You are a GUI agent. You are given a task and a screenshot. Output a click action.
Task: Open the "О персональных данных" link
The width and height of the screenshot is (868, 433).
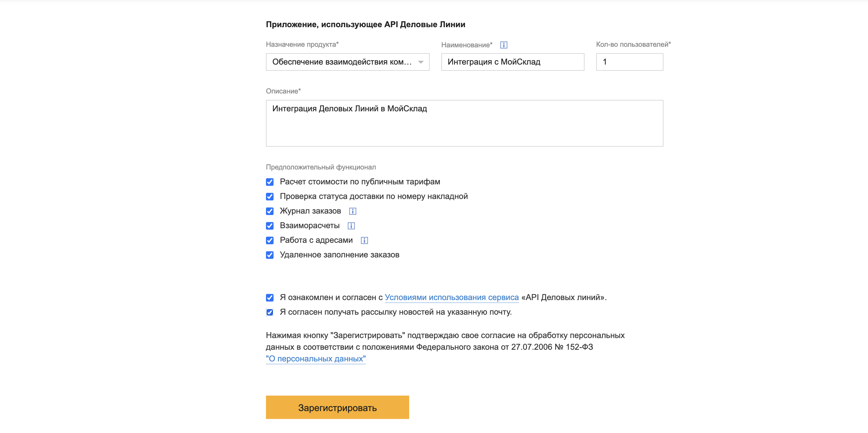pyautogui.click(x=315, y=359)
